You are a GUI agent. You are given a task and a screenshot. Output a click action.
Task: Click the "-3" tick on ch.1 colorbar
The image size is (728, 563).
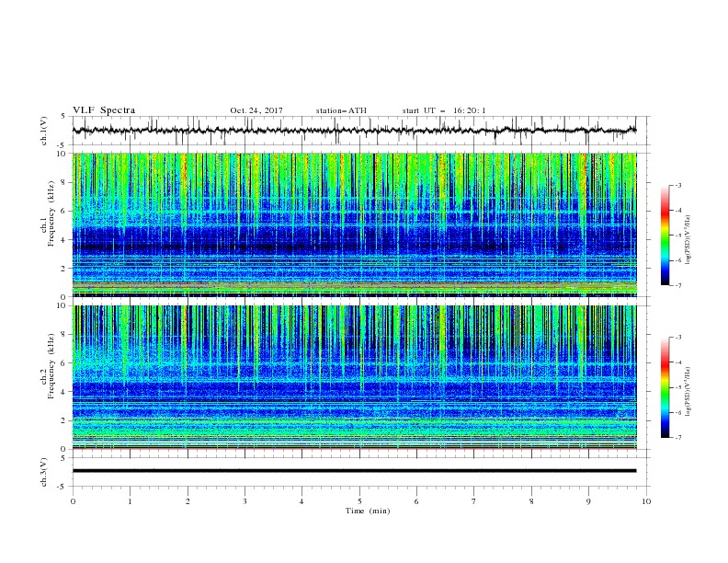(x=677, y=185)
